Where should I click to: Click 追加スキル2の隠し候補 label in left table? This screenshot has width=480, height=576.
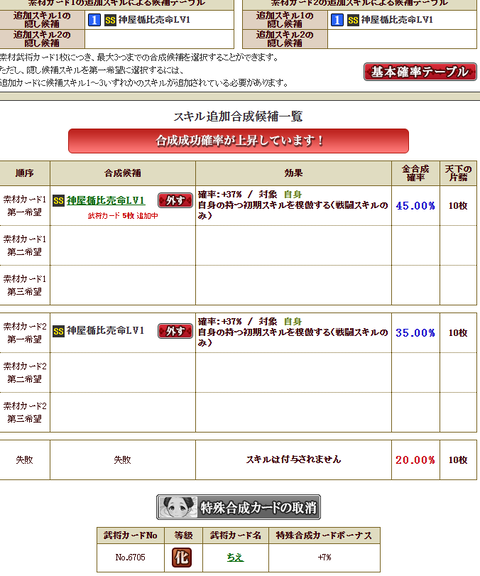click(x=42, y=39)
